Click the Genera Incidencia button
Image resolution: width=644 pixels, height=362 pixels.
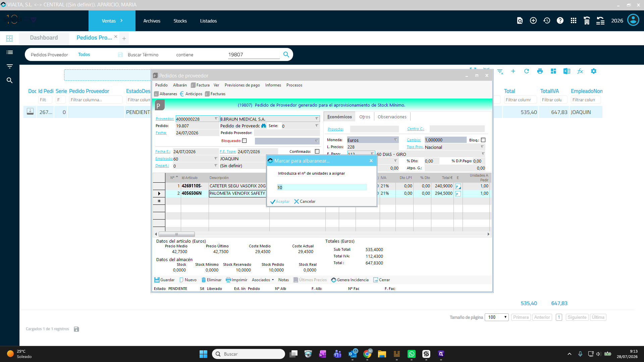pos(350,280)
